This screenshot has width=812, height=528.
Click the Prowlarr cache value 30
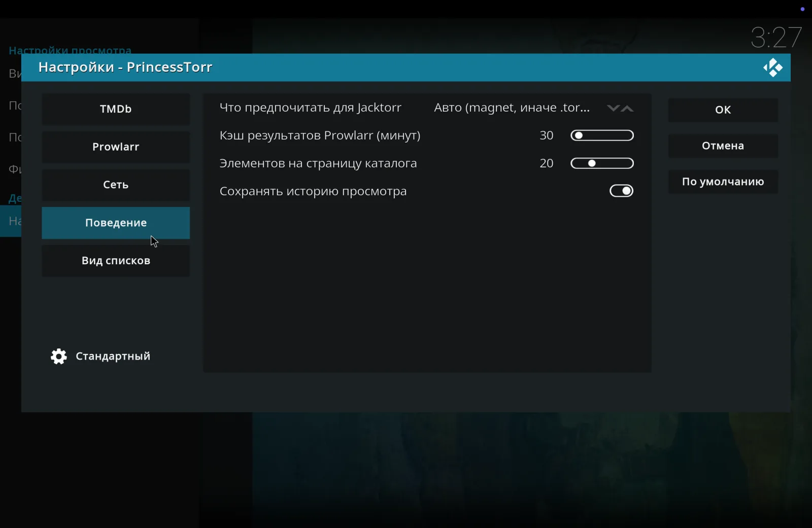(547, 135)
